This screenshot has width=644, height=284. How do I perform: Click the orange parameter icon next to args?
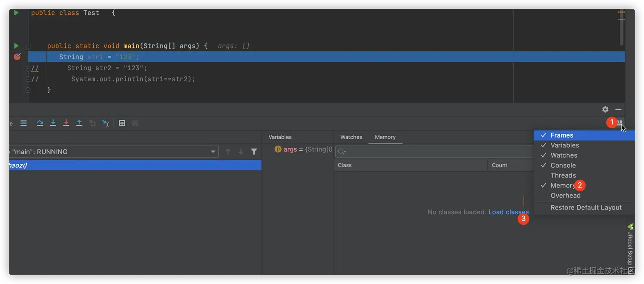pos(278,149)
